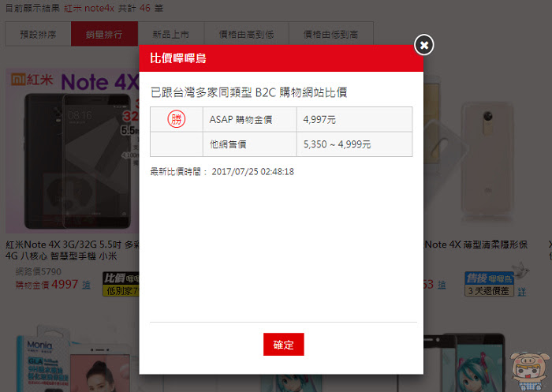Open the 紅米Note 4X 3G/32G product title link
Viewport: 552px width, 392px height.
[x=73, y=250]
